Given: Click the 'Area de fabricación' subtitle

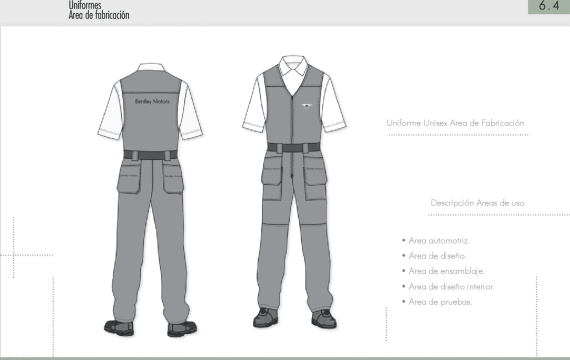Looking at the screenshot, I should click(x=99, y=15).
